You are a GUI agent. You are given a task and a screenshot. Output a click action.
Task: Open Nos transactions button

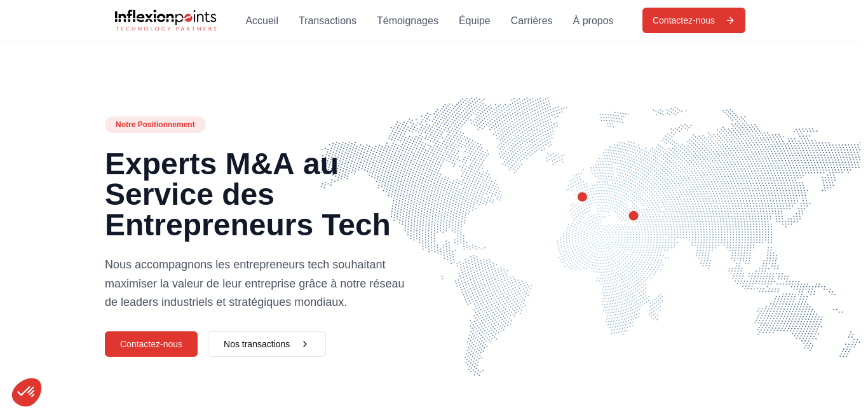pyautogui.click(x=267, y=344)
